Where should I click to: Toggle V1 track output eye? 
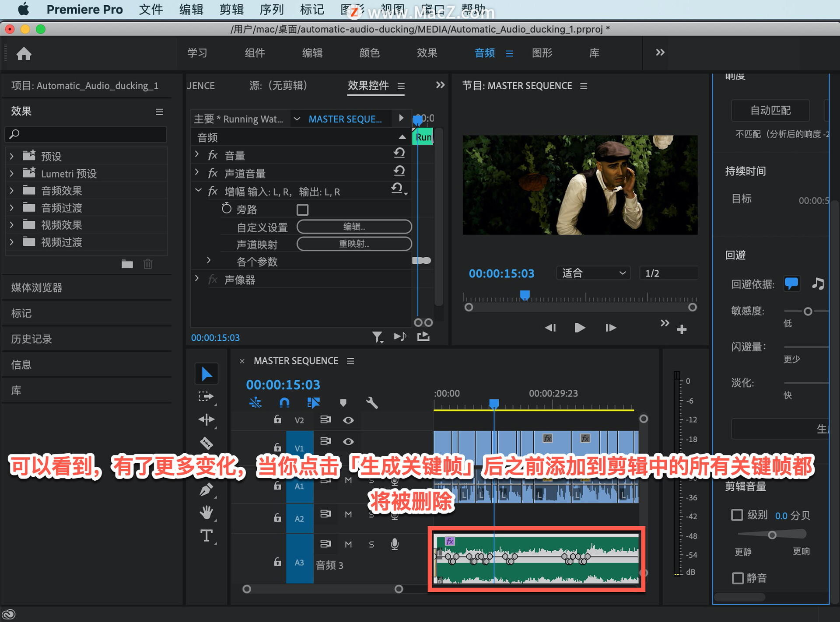pos(348,441)
